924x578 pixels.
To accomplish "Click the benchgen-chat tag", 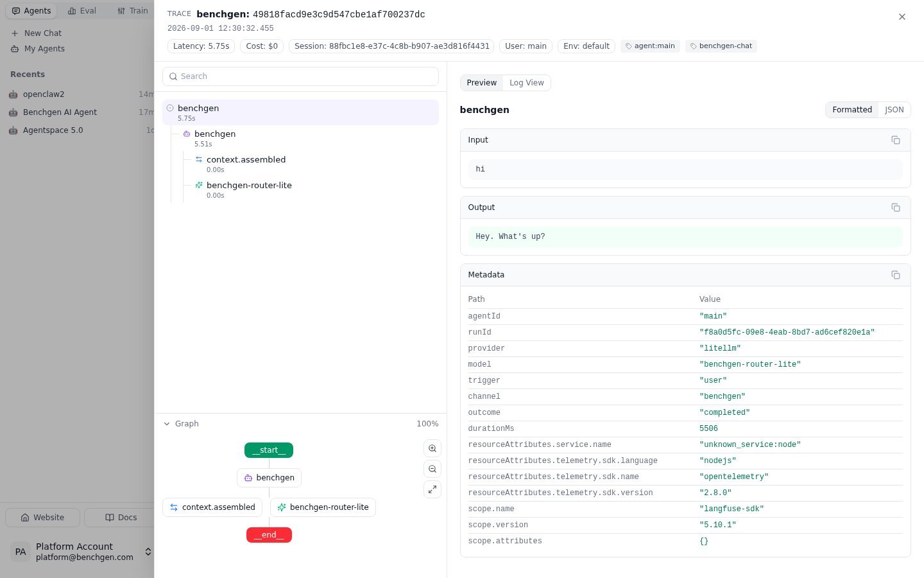I will click(x=721, y=46).
